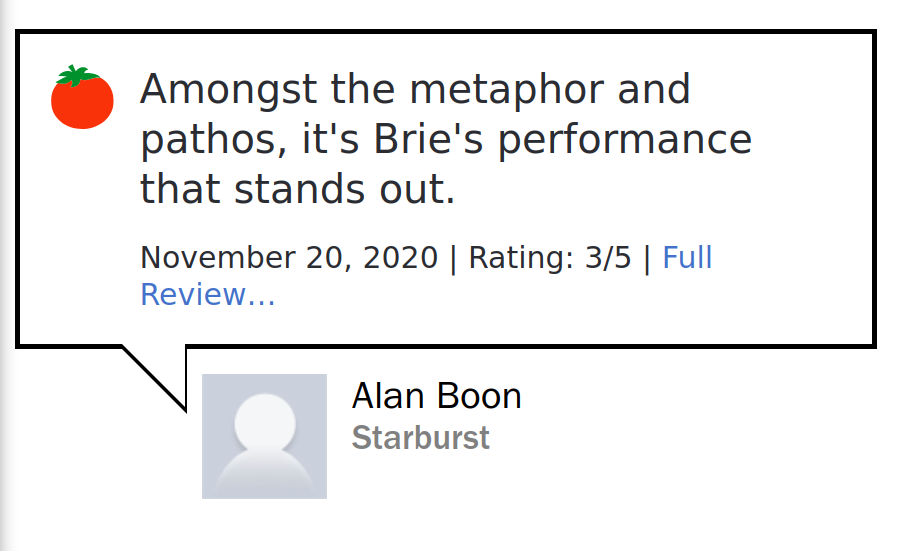The width and height of the screenshot is (899, 551).
Task: Click the blue word Full
Action: click(687, 257)
